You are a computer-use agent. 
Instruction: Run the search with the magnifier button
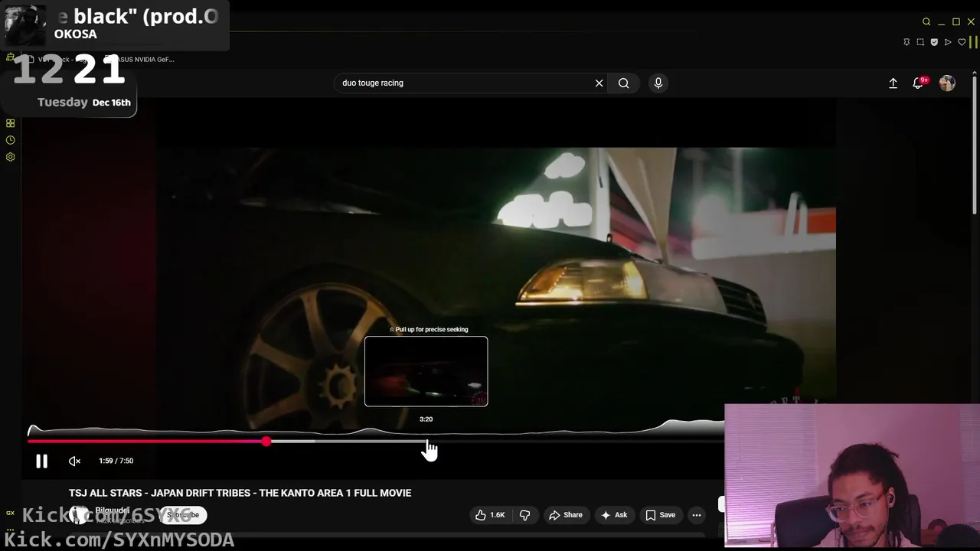coord(624,83)
